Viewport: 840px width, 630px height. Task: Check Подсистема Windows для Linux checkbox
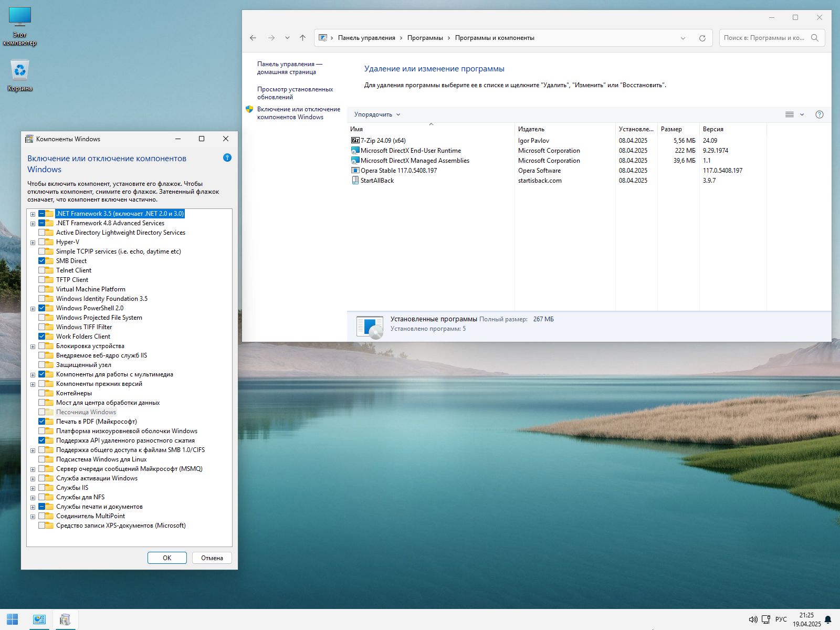42,459
